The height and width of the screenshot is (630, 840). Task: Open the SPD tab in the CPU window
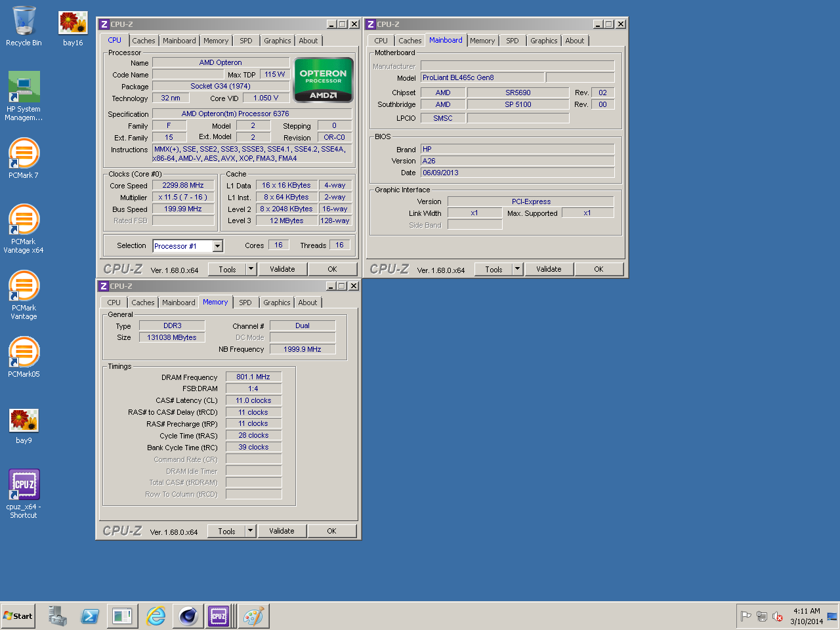(x=246, y=41)
